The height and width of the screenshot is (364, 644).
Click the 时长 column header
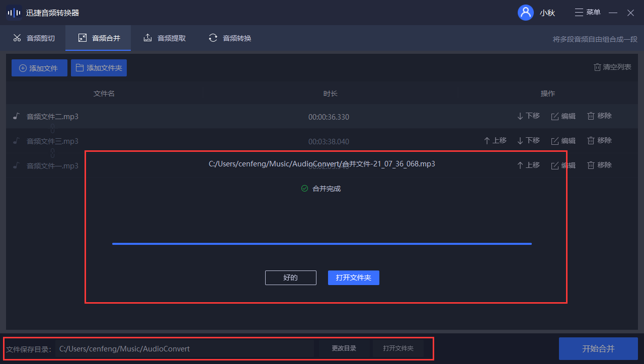[331, 94]
